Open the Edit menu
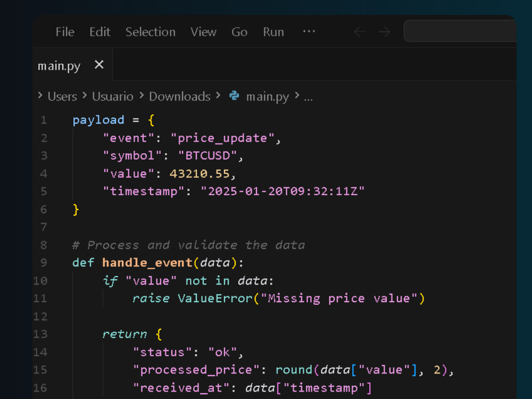This screenshot has width=532, height=399. [x=100, y=32]
